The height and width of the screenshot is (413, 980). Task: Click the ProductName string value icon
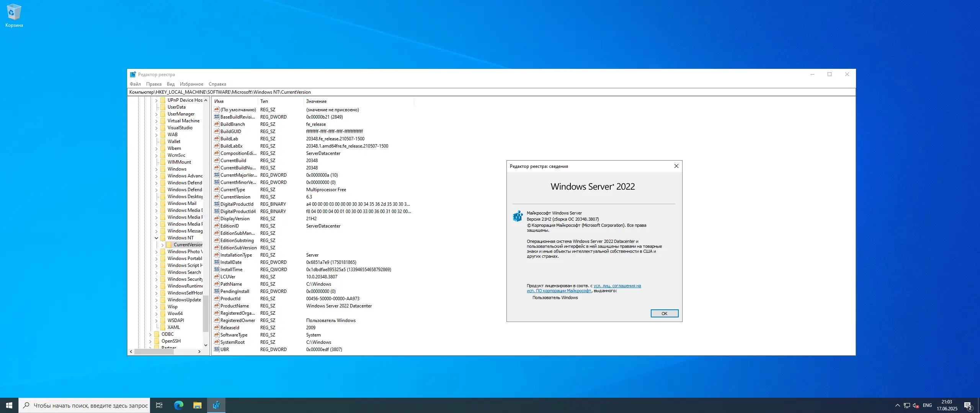pos(217,306)
